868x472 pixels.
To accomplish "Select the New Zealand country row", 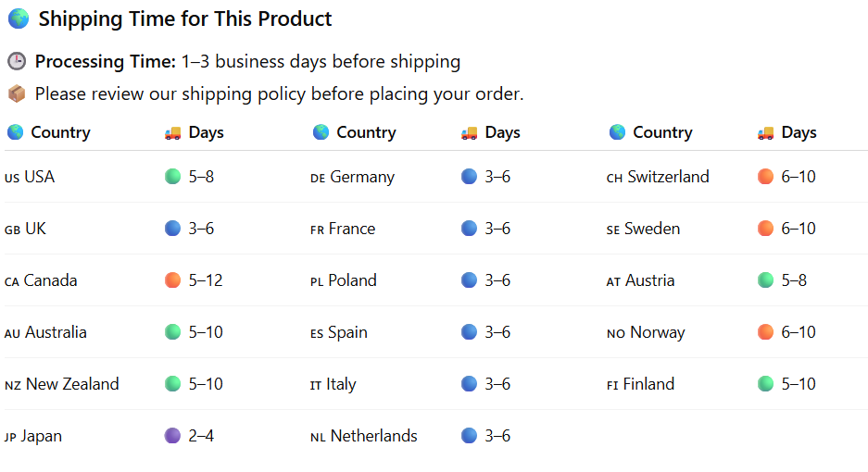I will [71, 384].
